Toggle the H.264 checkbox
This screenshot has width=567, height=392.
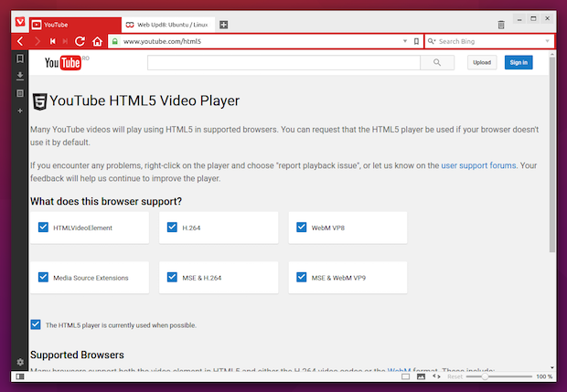click(x=172, y=228)
